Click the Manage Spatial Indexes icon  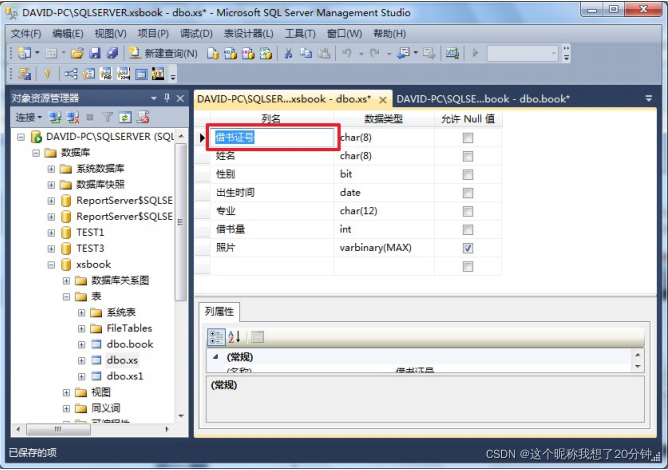tap(158, 74)
